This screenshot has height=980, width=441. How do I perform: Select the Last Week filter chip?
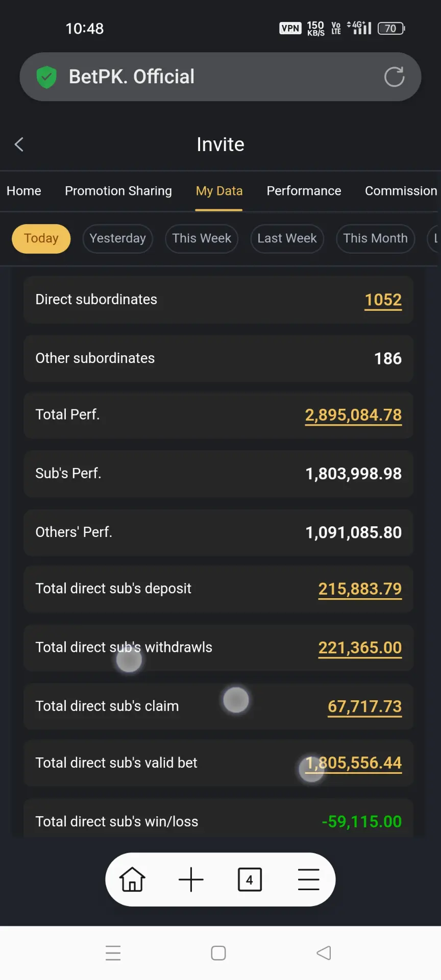[287, 238]
